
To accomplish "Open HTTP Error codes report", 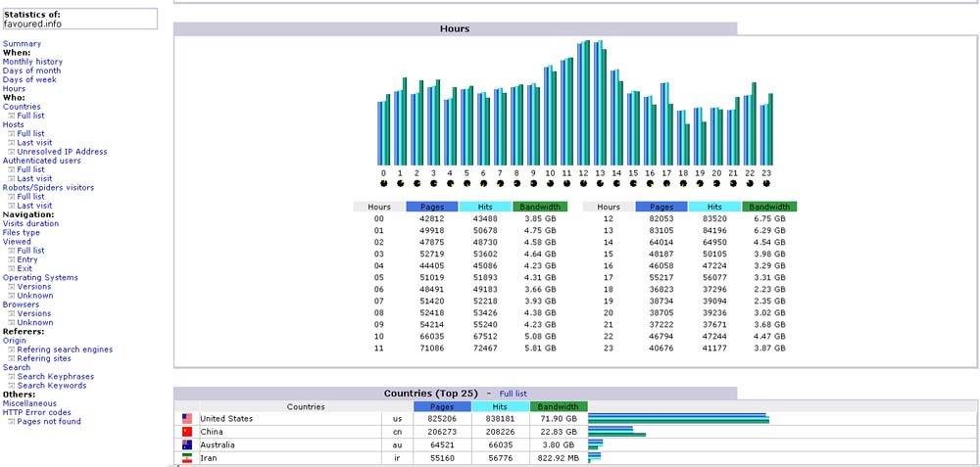I will click(37, 413).
